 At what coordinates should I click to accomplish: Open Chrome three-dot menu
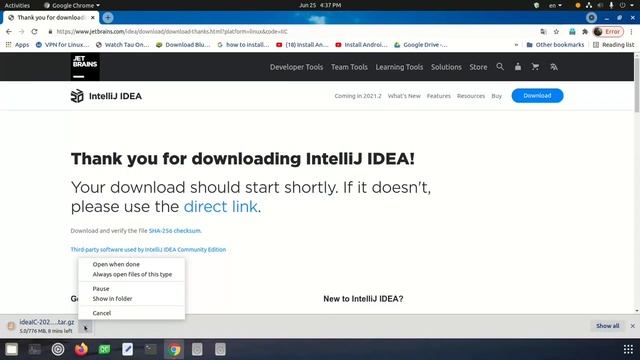coord(631,31)
